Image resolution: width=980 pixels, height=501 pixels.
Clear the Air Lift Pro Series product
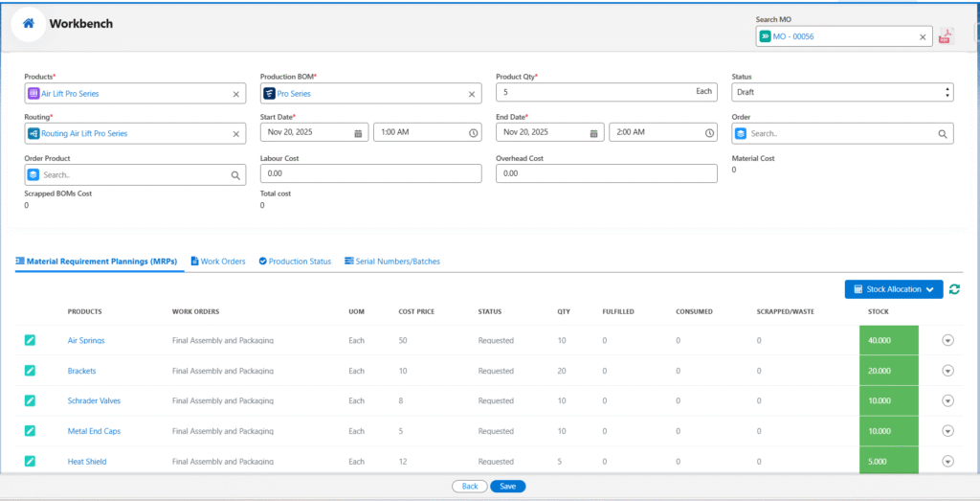coord(236,94)
